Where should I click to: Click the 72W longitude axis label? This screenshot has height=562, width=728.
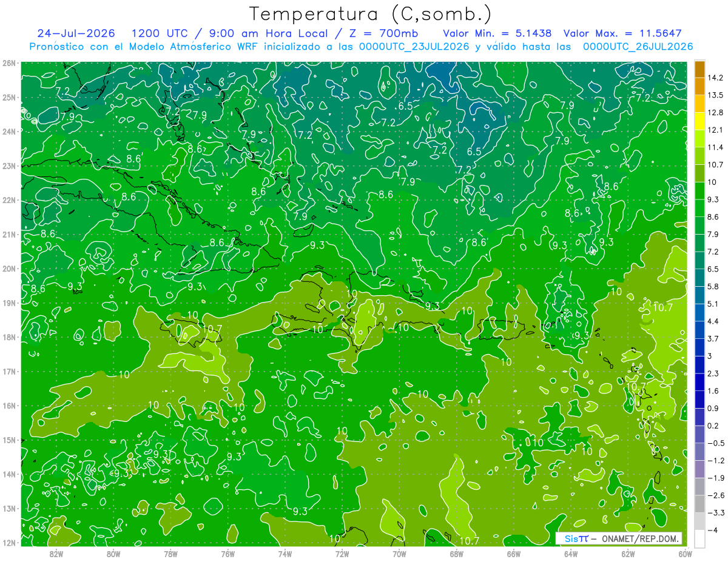(x=342, y=554)
